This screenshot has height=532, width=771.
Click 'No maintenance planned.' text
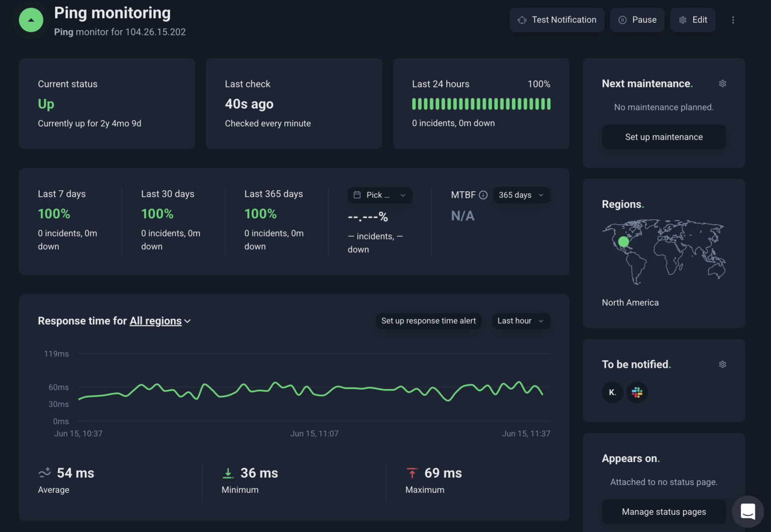664,107
